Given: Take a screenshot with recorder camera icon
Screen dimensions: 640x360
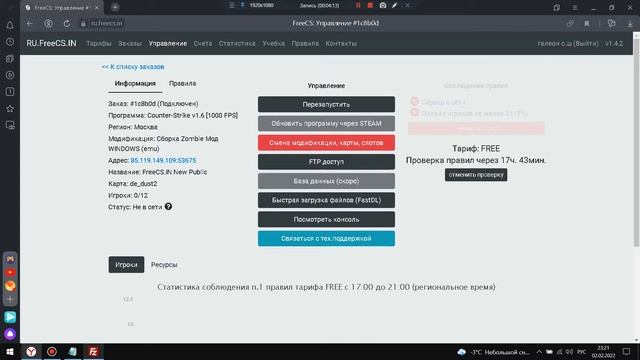Looking at the screenshot, I should pyautogui.click(x=383, y=5).
